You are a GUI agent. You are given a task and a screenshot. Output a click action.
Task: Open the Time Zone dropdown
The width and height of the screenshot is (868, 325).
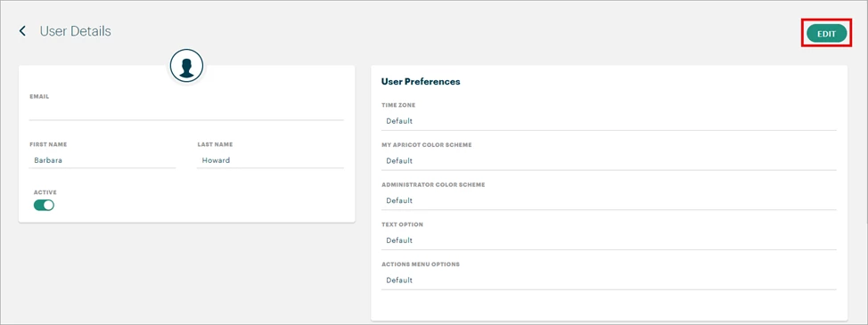click(609, 121)
